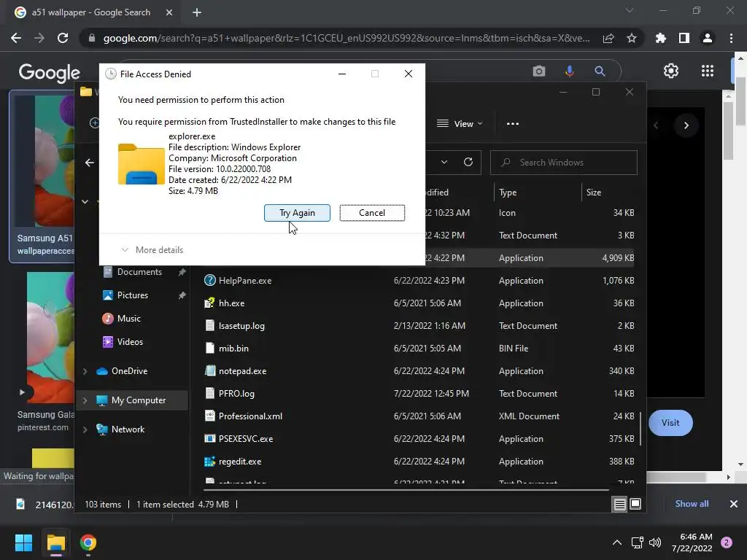The height and width of the screenshot is (560, 747).
Task: Open Documents in navigation pane
Action: (139, 272)
